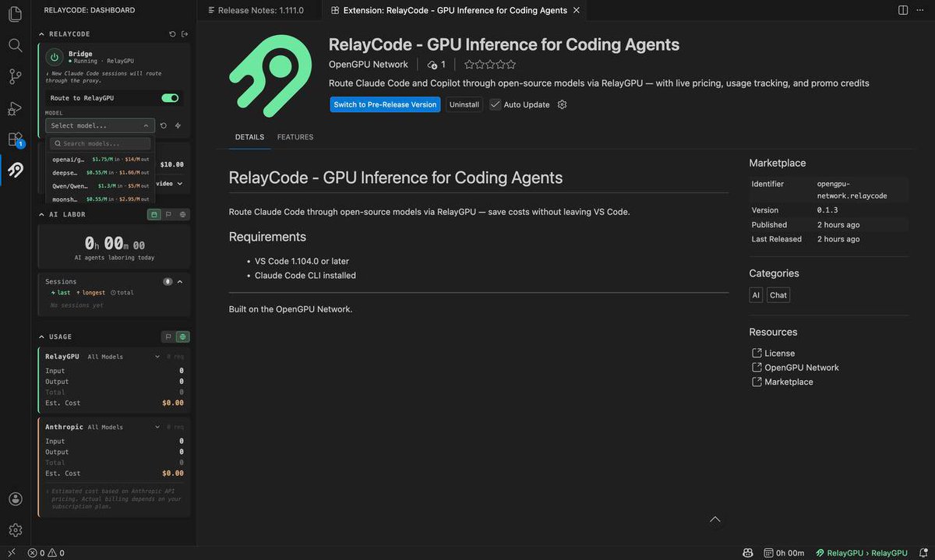935x560 pixels.
Task: Select the AI Labor globe icon
Action: pos(182,214)
